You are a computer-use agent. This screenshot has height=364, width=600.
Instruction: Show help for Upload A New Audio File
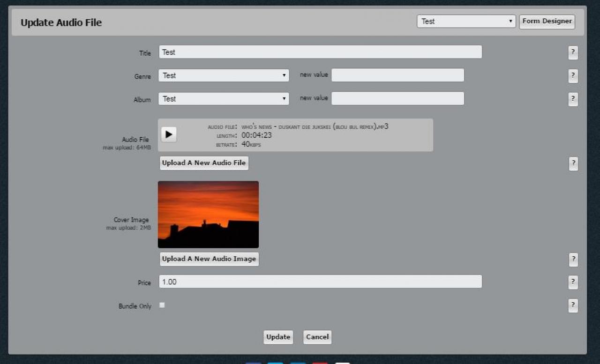573,163
